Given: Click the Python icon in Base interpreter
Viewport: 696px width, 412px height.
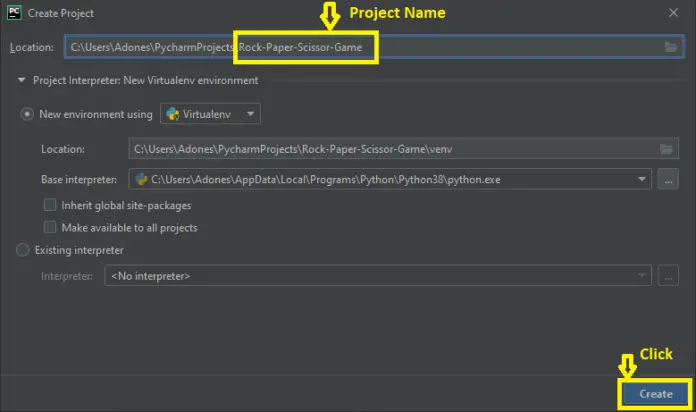Looking at the screenshot, I should point(141,179).
